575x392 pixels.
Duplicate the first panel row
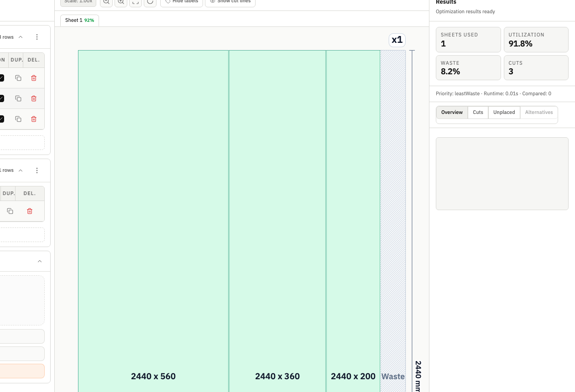pos(18,78)
